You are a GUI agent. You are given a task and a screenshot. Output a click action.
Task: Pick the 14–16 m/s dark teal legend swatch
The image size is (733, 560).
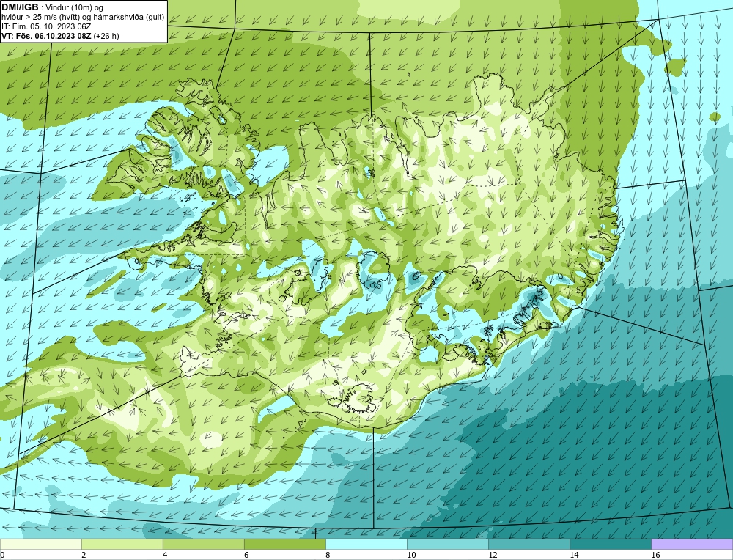[610, 544]
